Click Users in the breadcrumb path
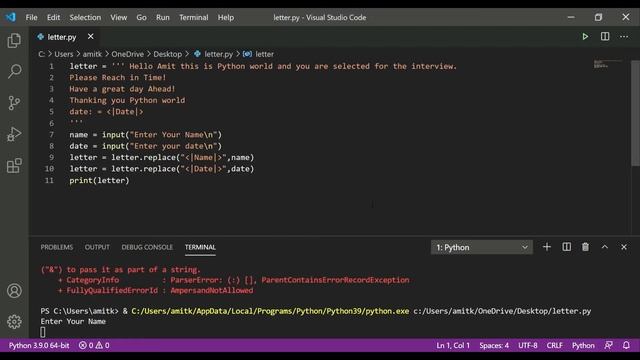The height and width of the screenshot is (360, 640). [x=64, y=54]
